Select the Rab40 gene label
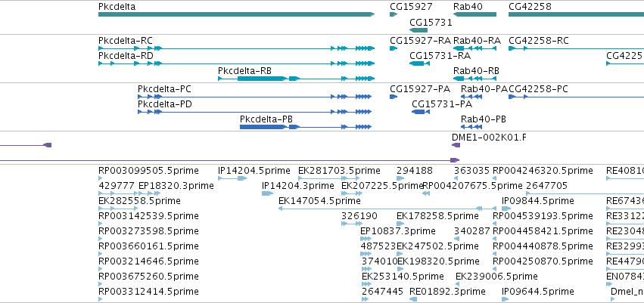Image resolution: width=644 pixels, height=303 pixels. point(468,7)
